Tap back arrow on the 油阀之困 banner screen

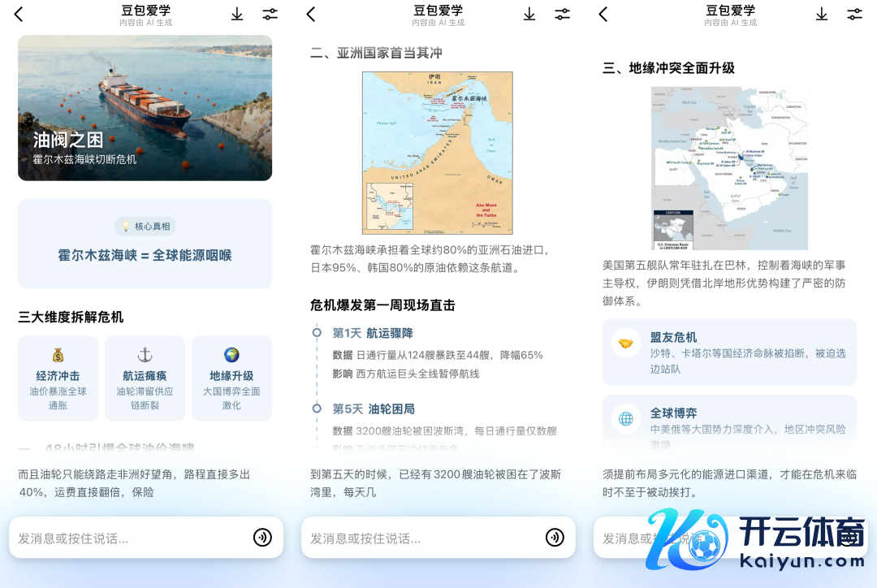[19, 15]
